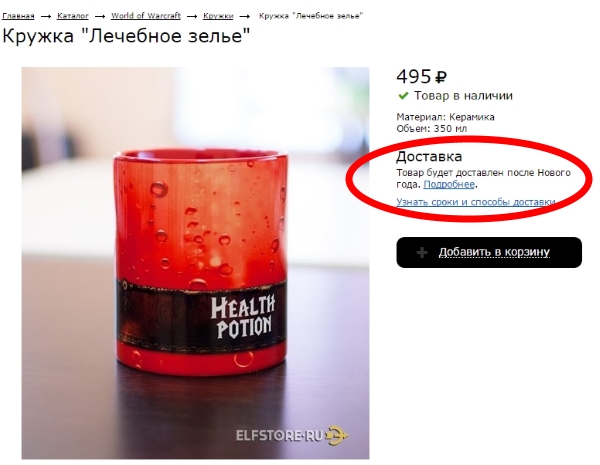Navigate to the Кружки category breadcrumb
The image size is (600, 465).
[x=218, y=16]
